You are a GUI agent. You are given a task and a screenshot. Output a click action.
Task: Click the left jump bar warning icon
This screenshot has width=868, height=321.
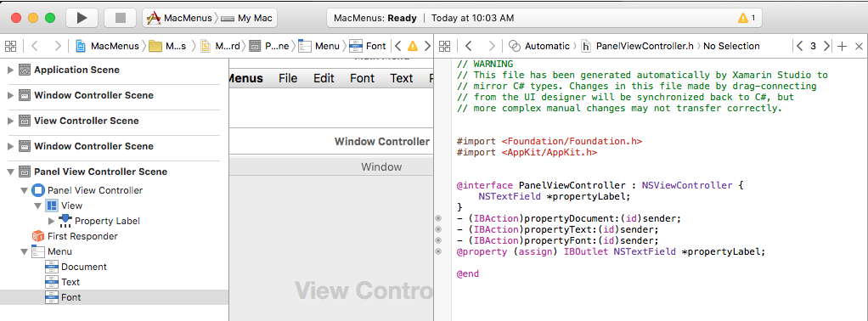(413, 46)
